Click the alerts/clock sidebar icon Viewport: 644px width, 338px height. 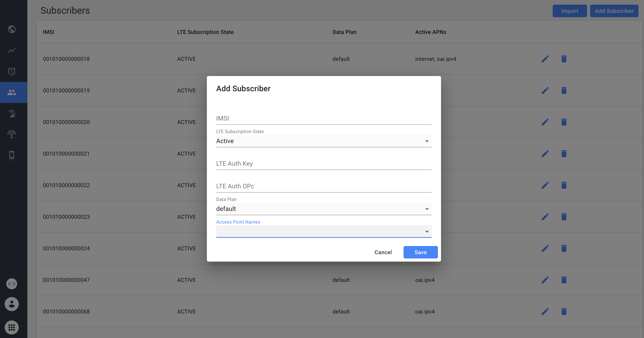click(12, 71)
